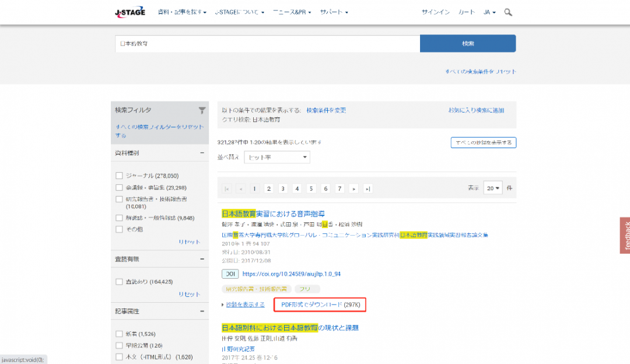This screenshot has width=630, height=364.
Task: Open the site search magnifier icon
Action: 507,12
